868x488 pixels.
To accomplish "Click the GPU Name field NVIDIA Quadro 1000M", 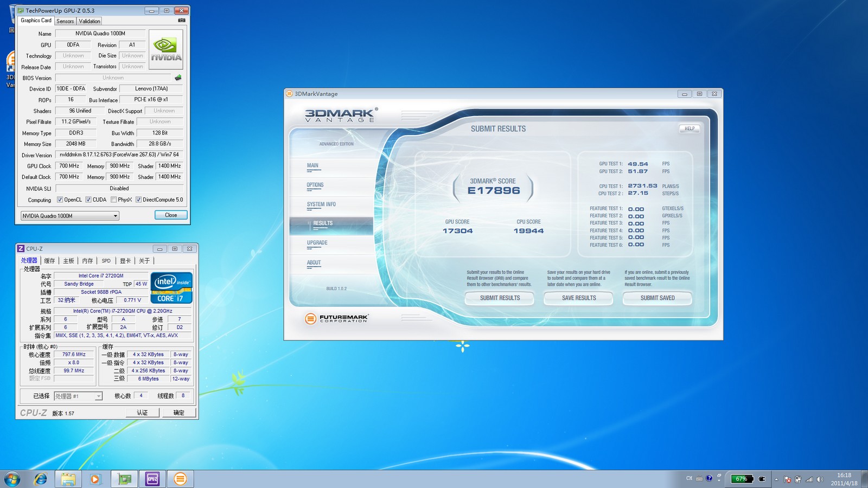I will click(100, 34).
